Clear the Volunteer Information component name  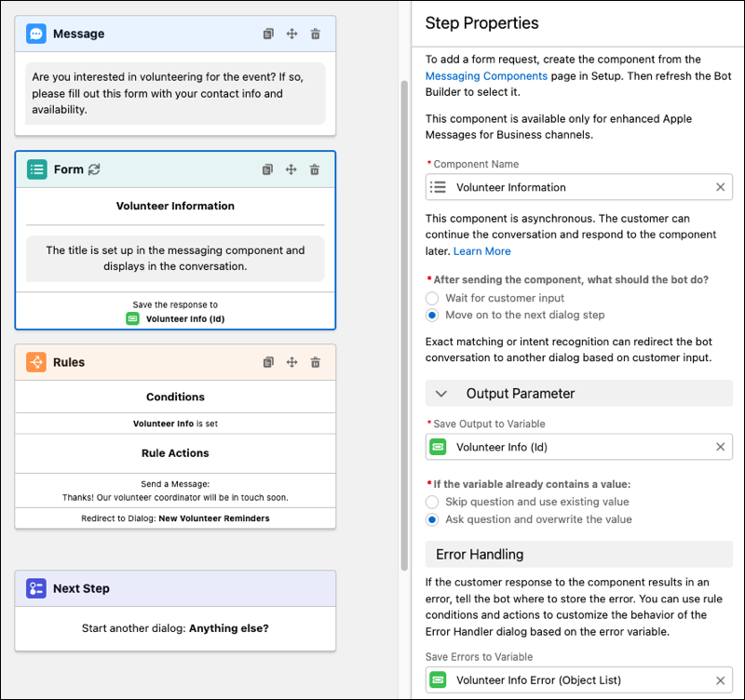click(x=720, y=187)
